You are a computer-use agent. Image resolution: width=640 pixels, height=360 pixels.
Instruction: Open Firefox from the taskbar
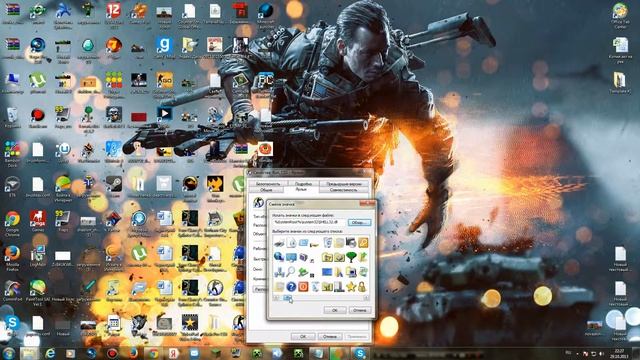(133, 353)
